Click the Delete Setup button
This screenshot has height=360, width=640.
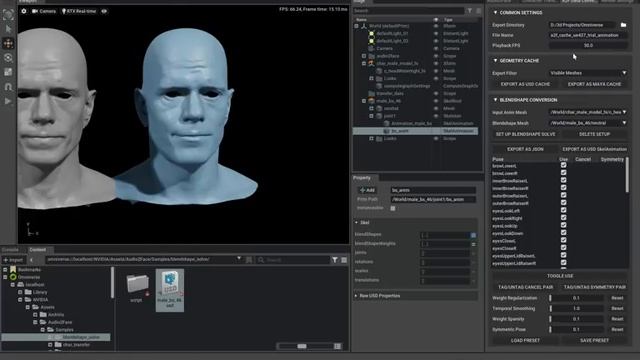point(594,134)
